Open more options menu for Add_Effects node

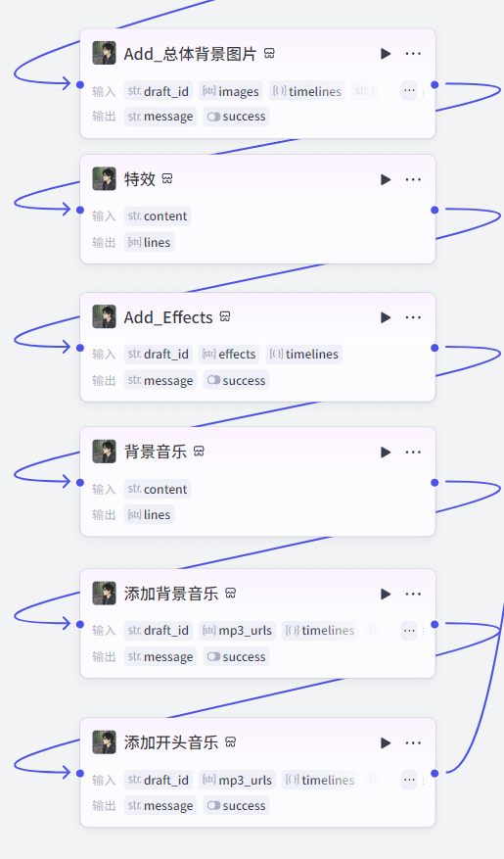[x=413, y=317]
